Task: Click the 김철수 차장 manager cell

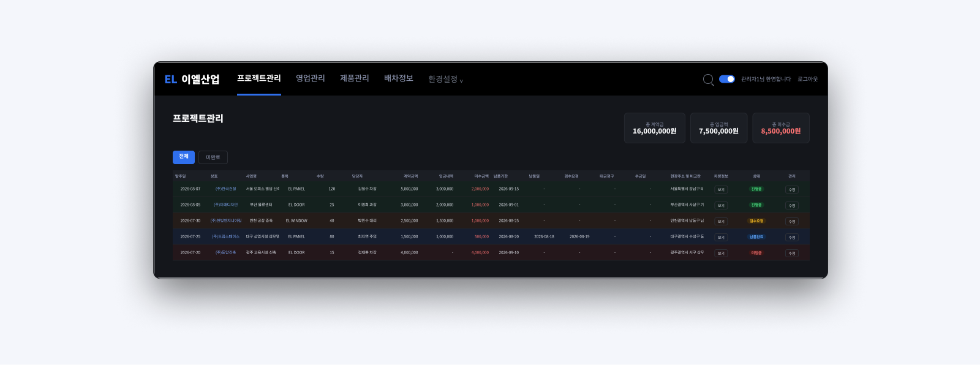Action: tap(367, 189)
